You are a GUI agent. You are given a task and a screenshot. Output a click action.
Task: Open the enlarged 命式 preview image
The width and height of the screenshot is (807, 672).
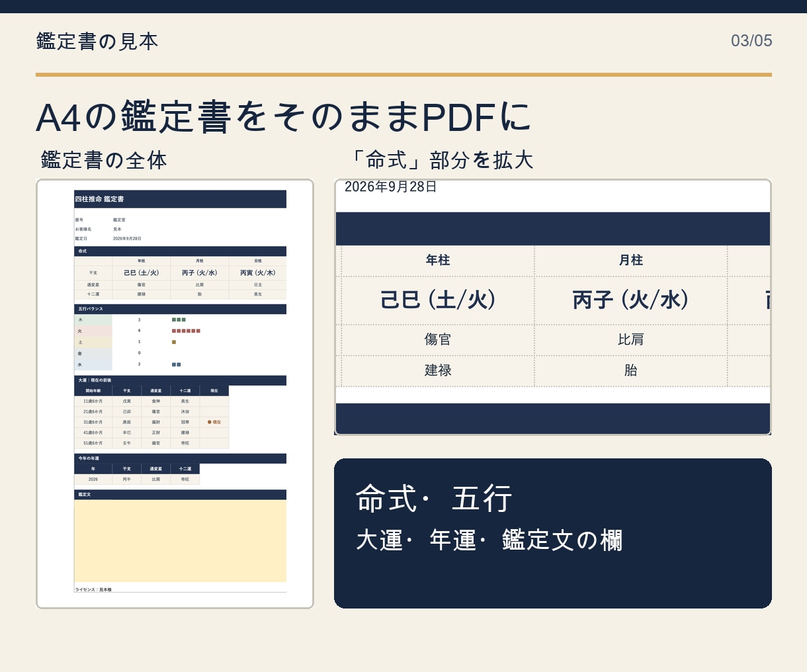point(553,307)
